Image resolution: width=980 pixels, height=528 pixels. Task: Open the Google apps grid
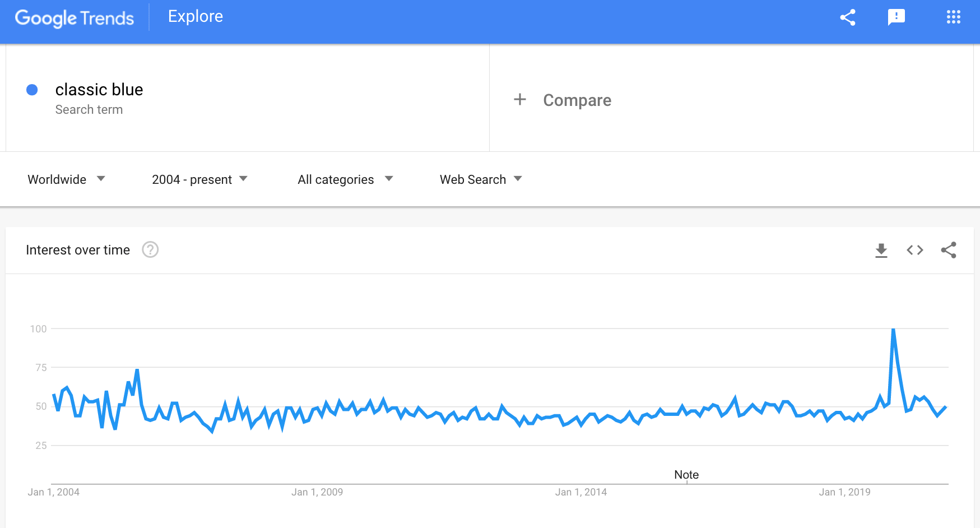pos(953,17)
